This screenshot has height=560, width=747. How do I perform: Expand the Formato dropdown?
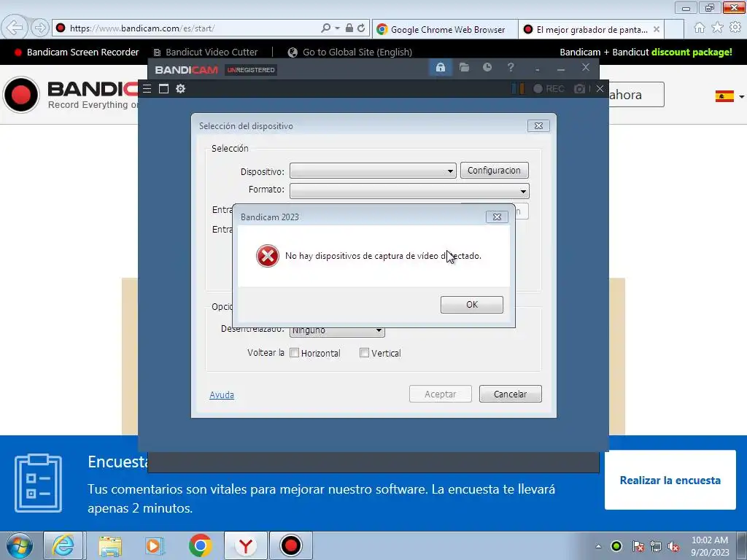(409, 191)
